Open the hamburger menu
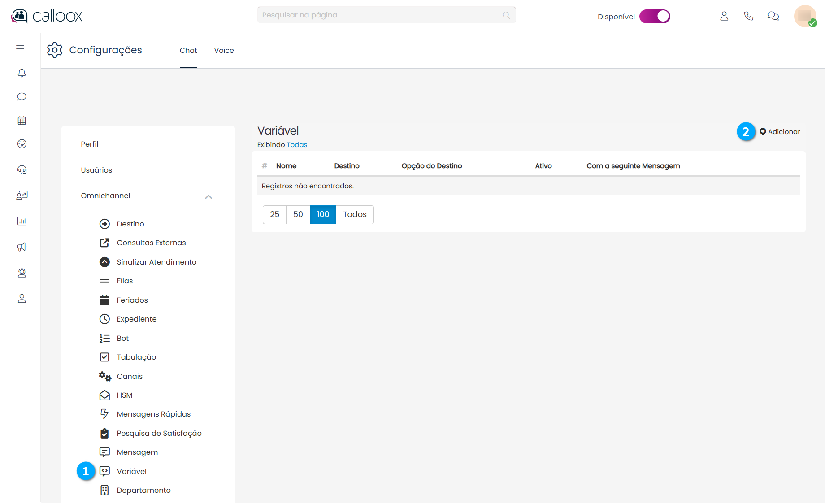 pos(20,46)
